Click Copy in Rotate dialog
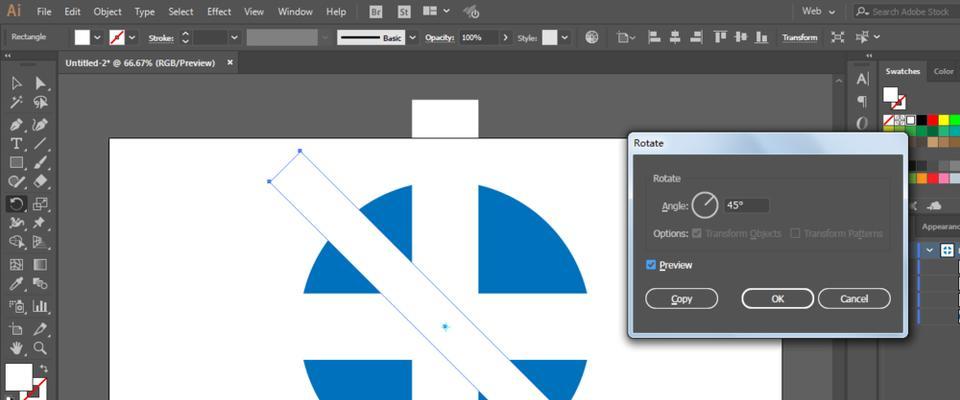The height and width of the screenshot is (400, 960). [681, 299]
